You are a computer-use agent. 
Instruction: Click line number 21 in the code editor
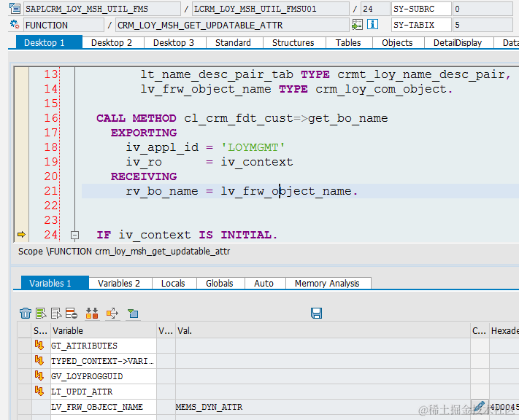coord(51,191)
